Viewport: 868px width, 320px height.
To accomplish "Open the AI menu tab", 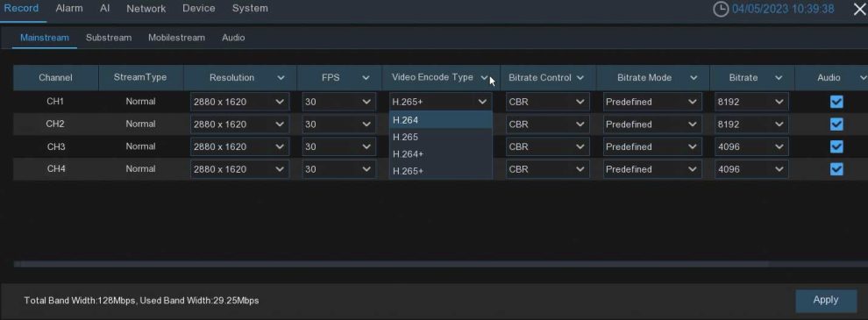I will tap(104, 8).
